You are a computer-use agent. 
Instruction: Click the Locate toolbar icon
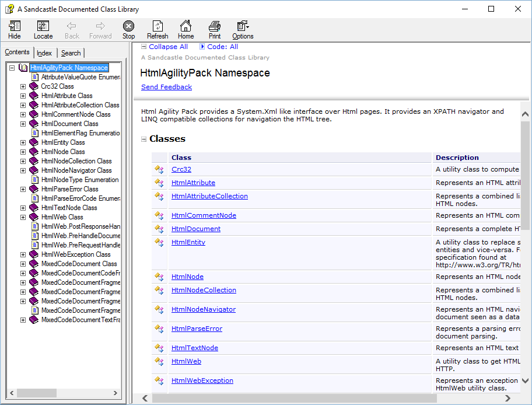click(43, 26)
